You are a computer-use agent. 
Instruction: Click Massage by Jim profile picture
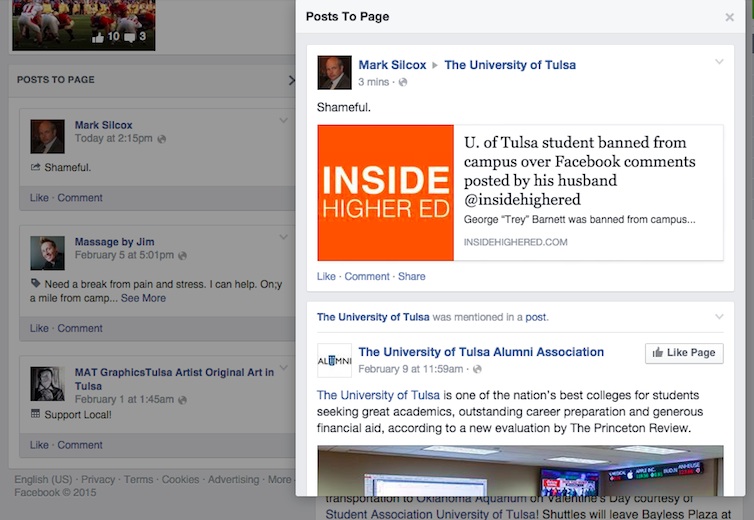[x=47, y=252]
